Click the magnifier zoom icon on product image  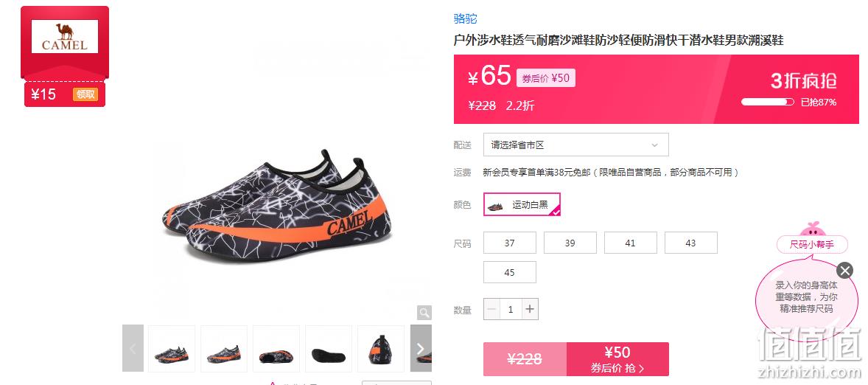click(x=424, y=313)
